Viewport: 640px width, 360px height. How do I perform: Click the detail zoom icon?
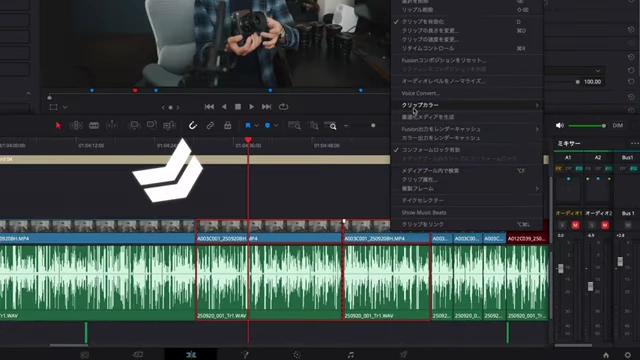point(313,126)
